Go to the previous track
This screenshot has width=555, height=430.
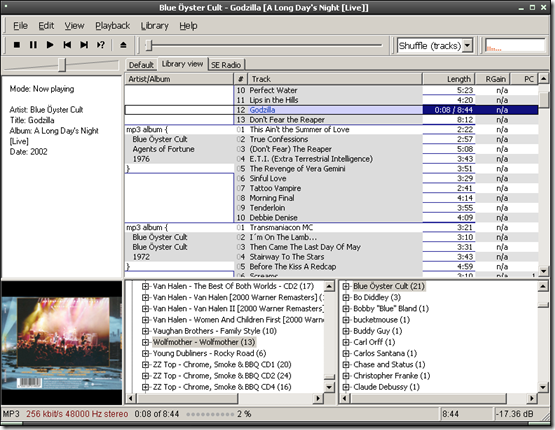[x=67, y=45]
